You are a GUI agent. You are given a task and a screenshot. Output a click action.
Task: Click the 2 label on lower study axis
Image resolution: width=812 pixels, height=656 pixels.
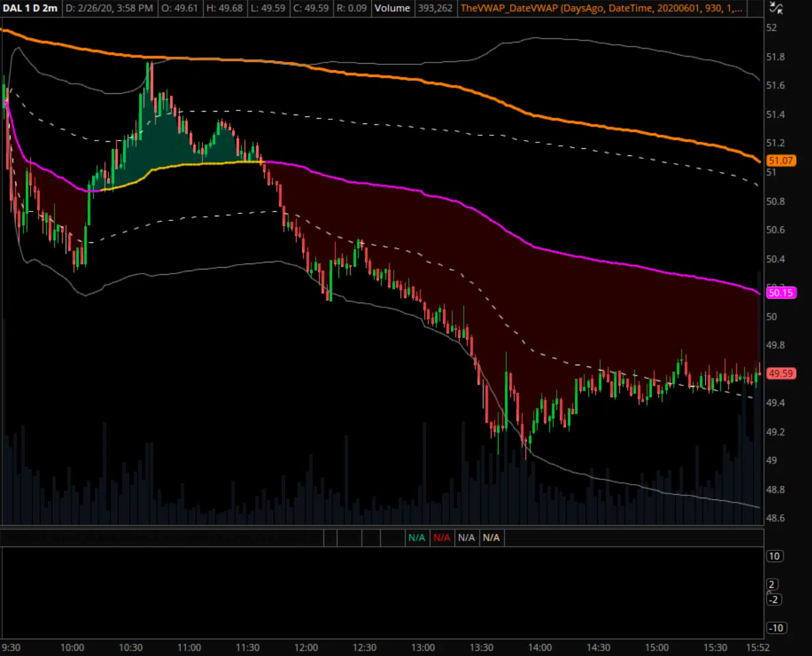[x=771, y=584]
